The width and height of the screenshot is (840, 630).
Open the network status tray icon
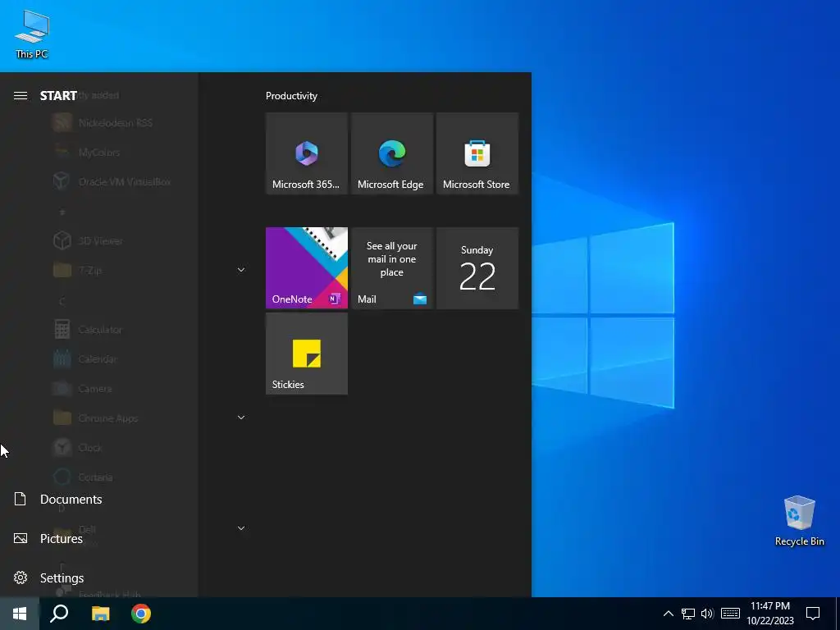click(x=688, y=614)
